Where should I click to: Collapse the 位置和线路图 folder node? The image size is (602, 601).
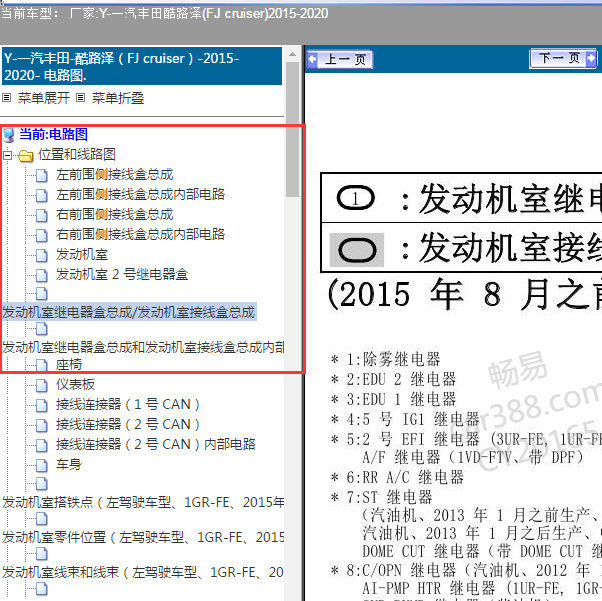tap(7, 155)
